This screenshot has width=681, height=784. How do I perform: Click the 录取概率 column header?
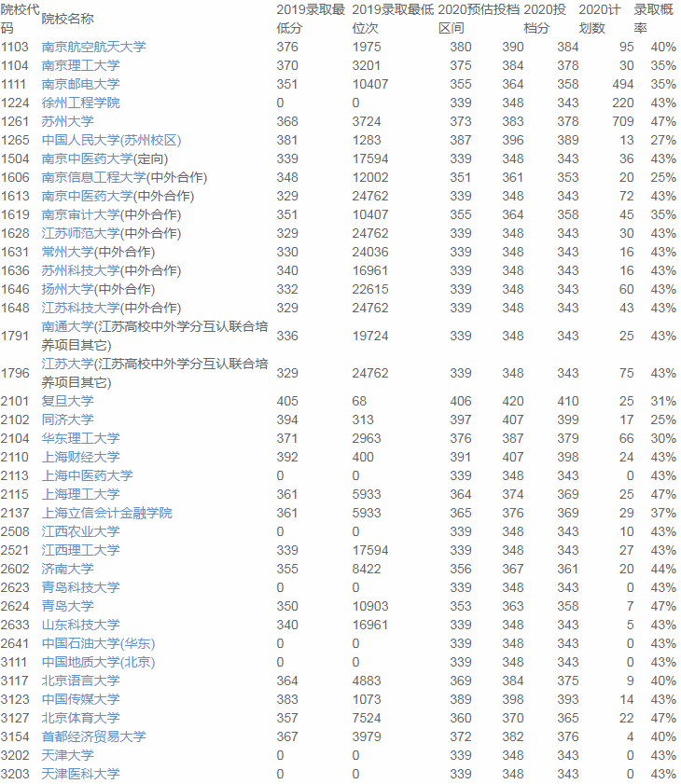point(653,19)
